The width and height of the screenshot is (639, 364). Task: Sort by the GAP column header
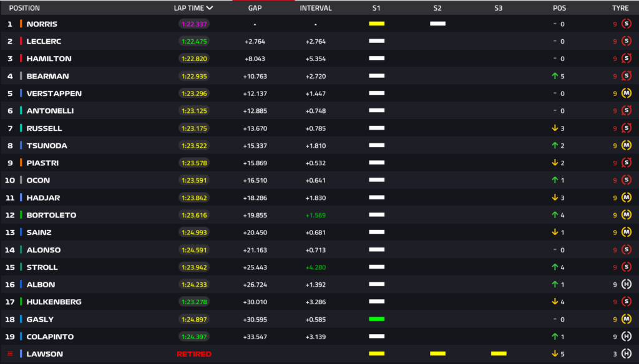[255, 8]
